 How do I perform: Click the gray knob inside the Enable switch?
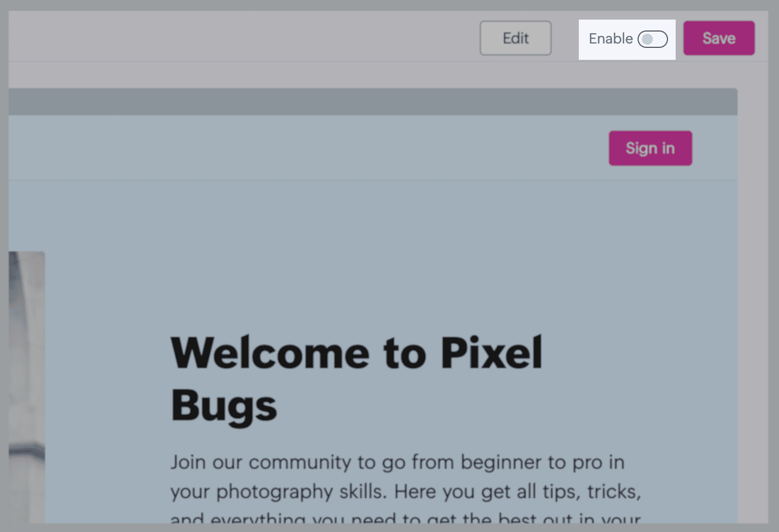tap(647, 39)
